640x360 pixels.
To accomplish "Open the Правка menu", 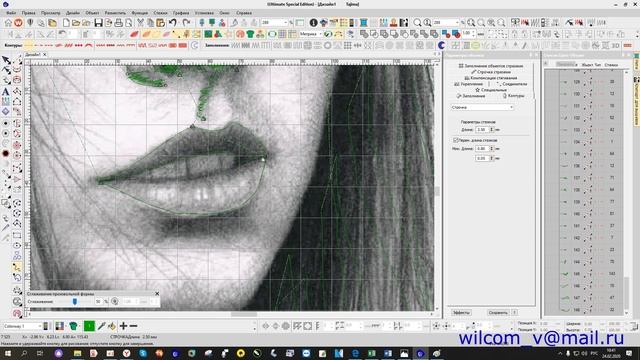I will click(x=29, y=13).
